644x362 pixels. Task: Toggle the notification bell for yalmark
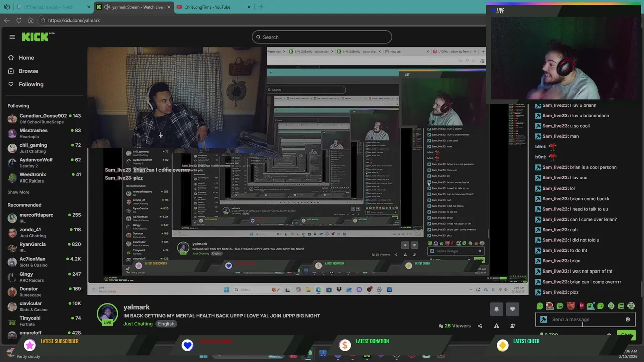[496, 309]
